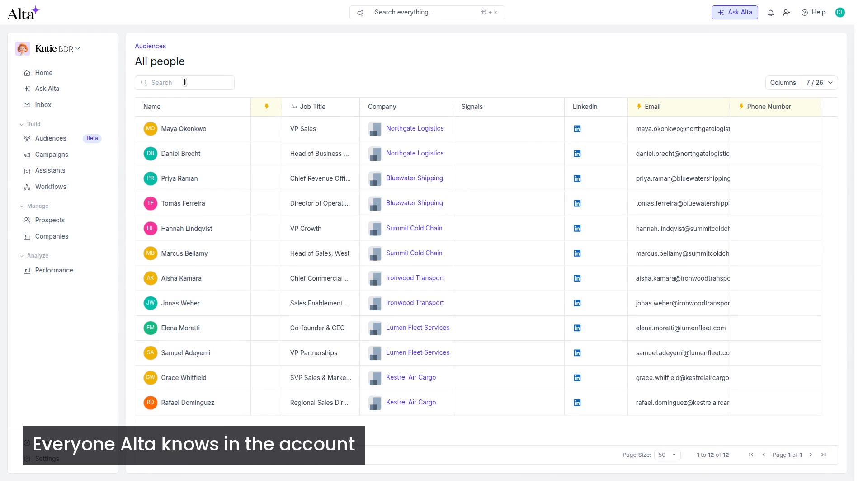Open the DL profile avatar
Viewport: 868px width, 488px height.
pos(840,12)
